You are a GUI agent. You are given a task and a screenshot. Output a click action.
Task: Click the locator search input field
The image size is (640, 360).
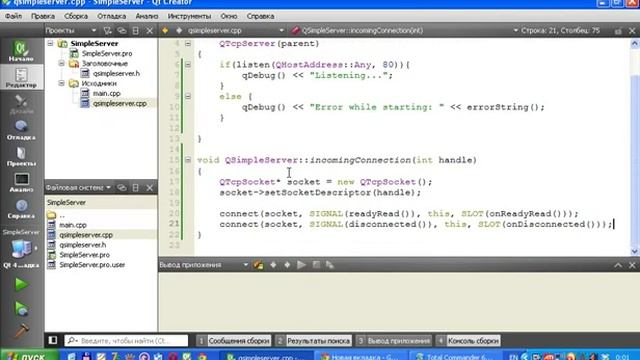coord(126,340)
